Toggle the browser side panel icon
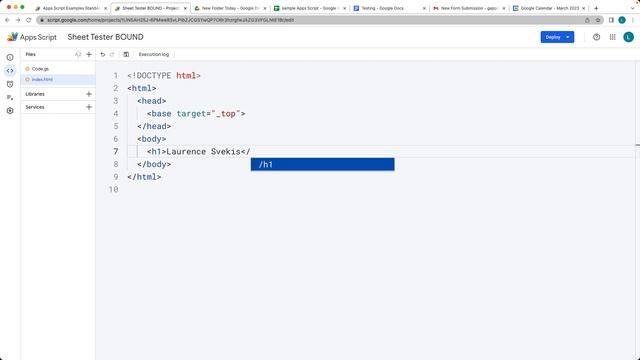 [611, 20]
